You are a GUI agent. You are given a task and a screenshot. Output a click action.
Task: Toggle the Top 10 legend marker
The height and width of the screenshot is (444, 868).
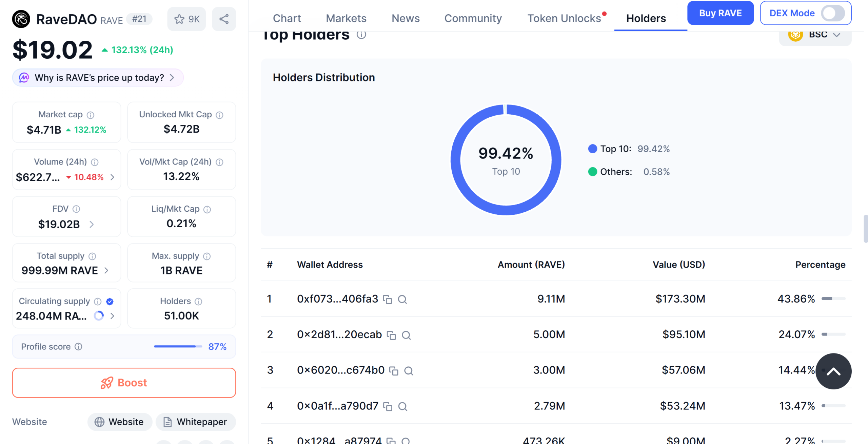pos(592,149)
